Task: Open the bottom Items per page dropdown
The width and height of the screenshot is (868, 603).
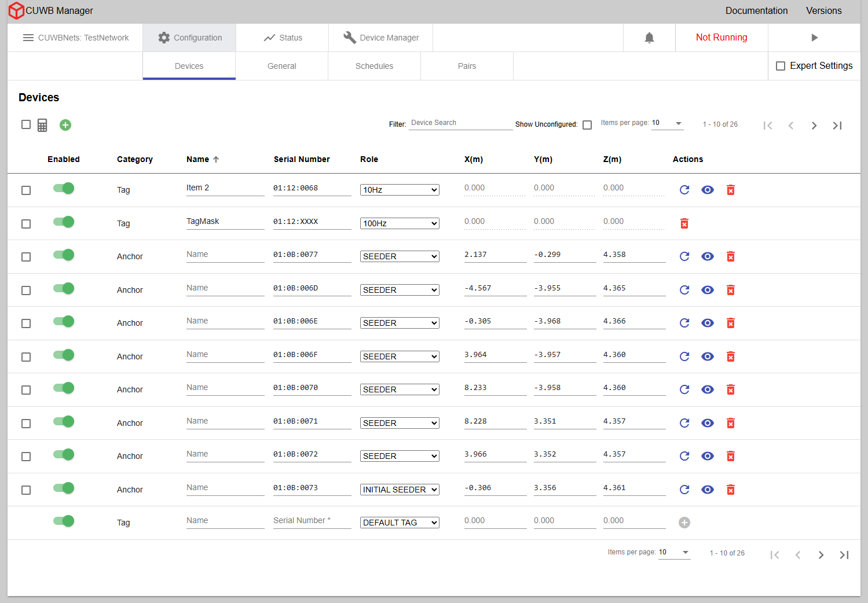Action: click(675, 553)
